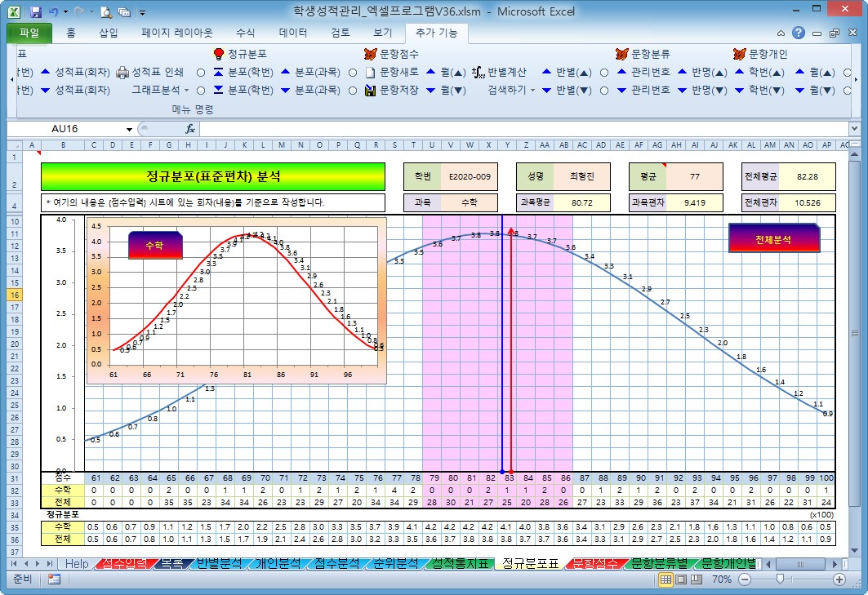Click the Save icon in quick access toolbar
The height and width of the screenshot is (595, 868).
(x=36, y=11)
